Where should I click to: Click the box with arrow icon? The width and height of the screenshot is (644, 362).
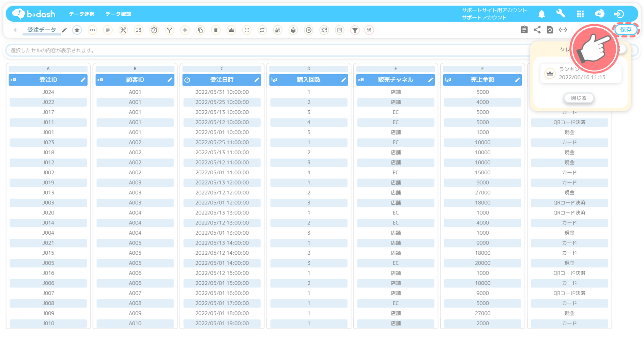click(293, 30)
